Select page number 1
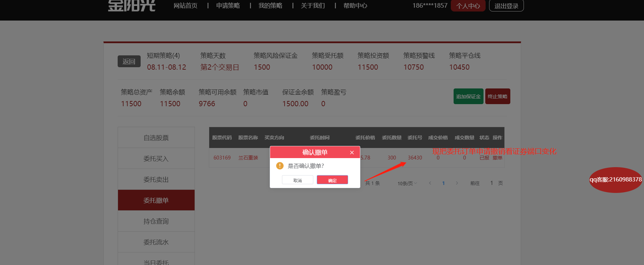This screenshot has width=644, height=265. (x=443, y=183)
